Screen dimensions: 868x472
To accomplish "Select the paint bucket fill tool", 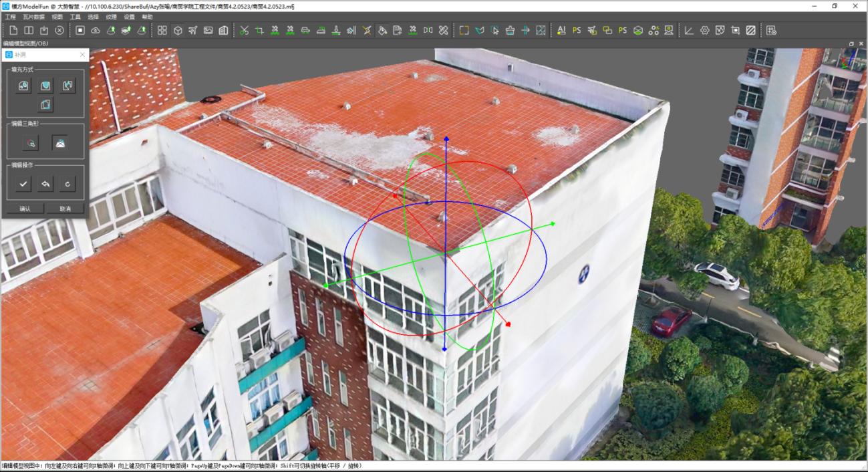I will (382, 30).
